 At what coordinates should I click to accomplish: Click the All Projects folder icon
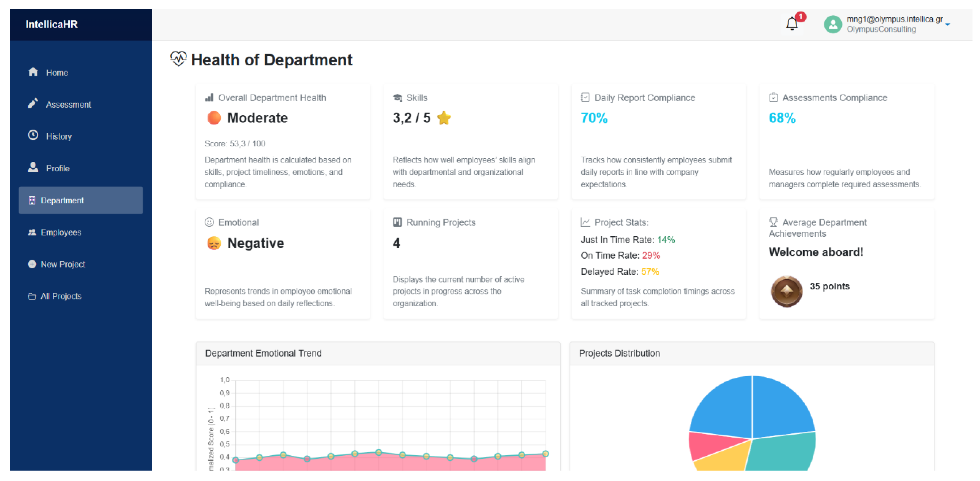tap(32, 296)
